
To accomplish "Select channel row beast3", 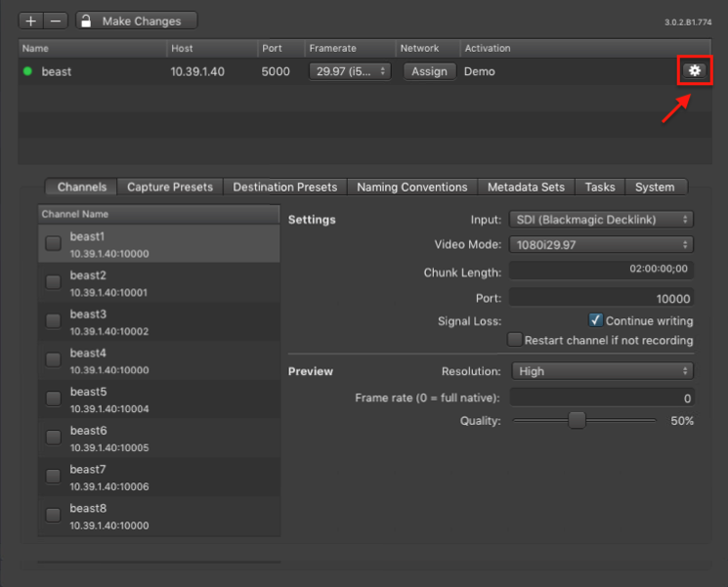I will 158,321.
